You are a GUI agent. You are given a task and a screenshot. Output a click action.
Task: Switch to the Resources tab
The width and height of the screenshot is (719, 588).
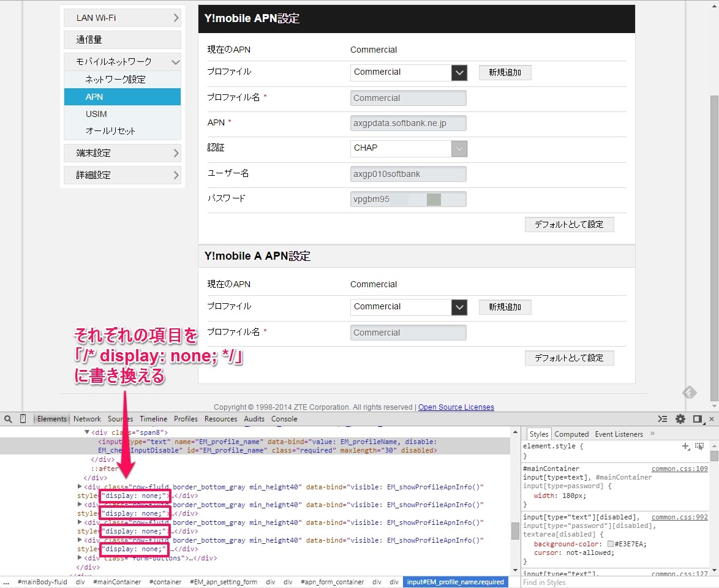221,419
